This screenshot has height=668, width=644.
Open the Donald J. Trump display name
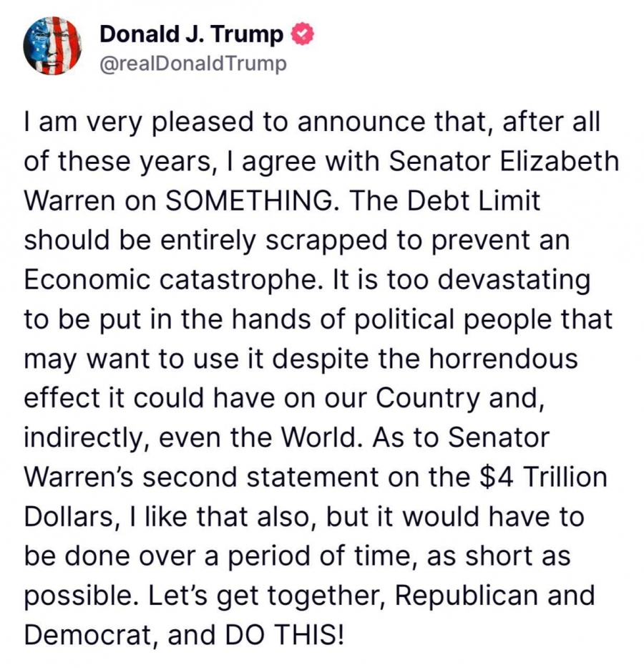(191, 34)
